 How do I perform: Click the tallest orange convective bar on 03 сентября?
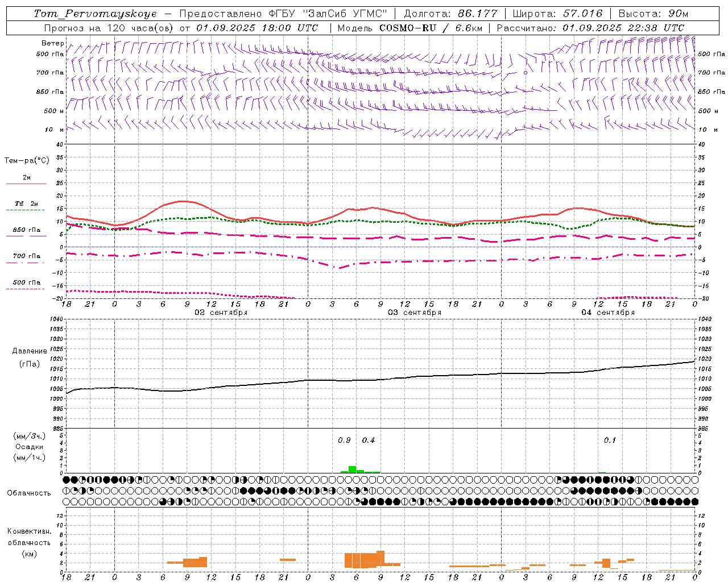380,558
